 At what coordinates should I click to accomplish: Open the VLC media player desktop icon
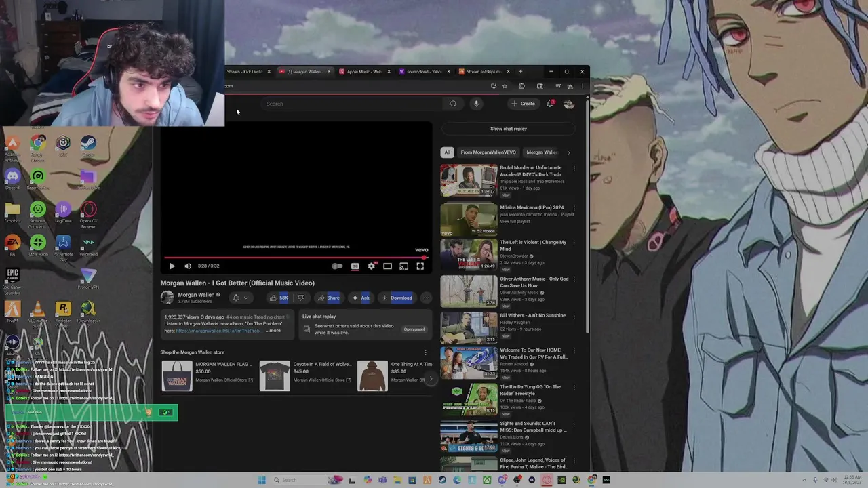tap(38, 314)
